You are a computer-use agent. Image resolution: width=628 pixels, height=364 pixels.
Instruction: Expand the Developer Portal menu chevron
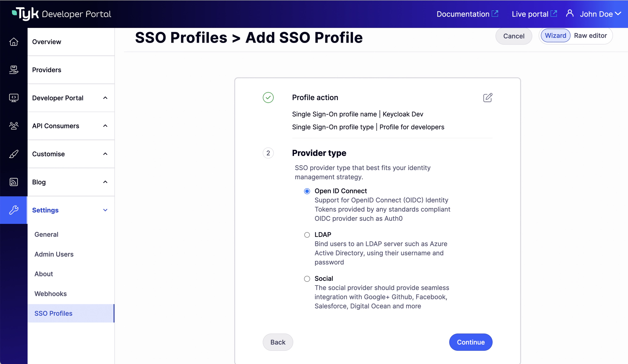(x=105, y=98)
